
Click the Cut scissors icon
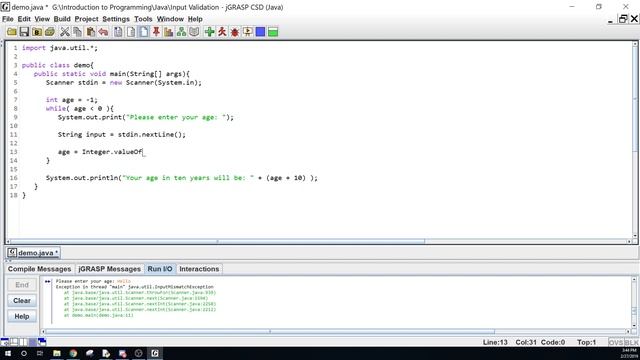point(64,32)
